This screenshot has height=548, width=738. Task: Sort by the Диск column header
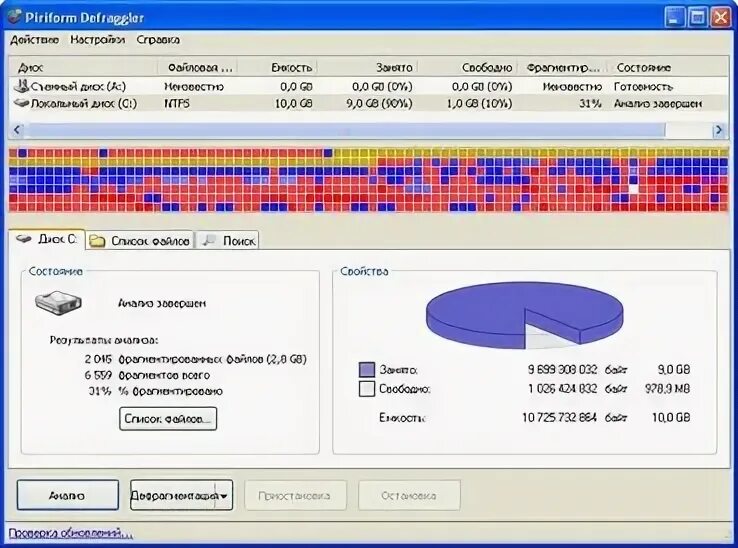[x=83, y=67]
